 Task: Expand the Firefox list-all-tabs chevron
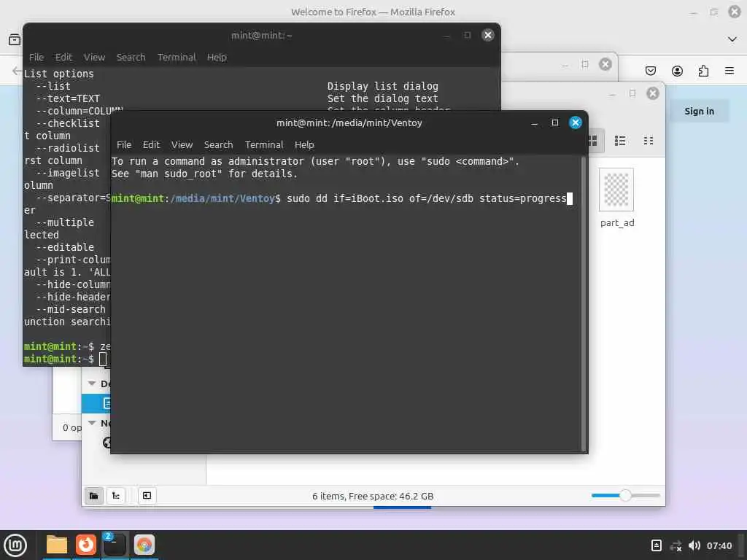(x=732, y=39)
